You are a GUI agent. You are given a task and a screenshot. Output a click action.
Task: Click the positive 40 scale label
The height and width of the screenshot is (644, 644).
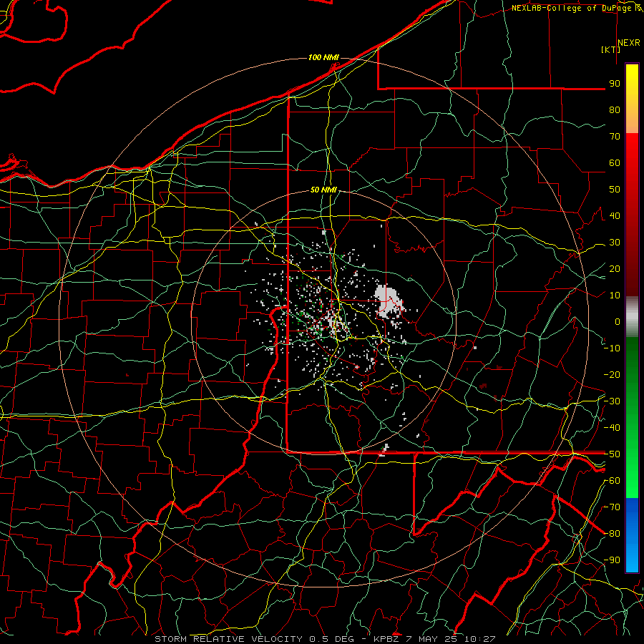(x=615, y=216)
